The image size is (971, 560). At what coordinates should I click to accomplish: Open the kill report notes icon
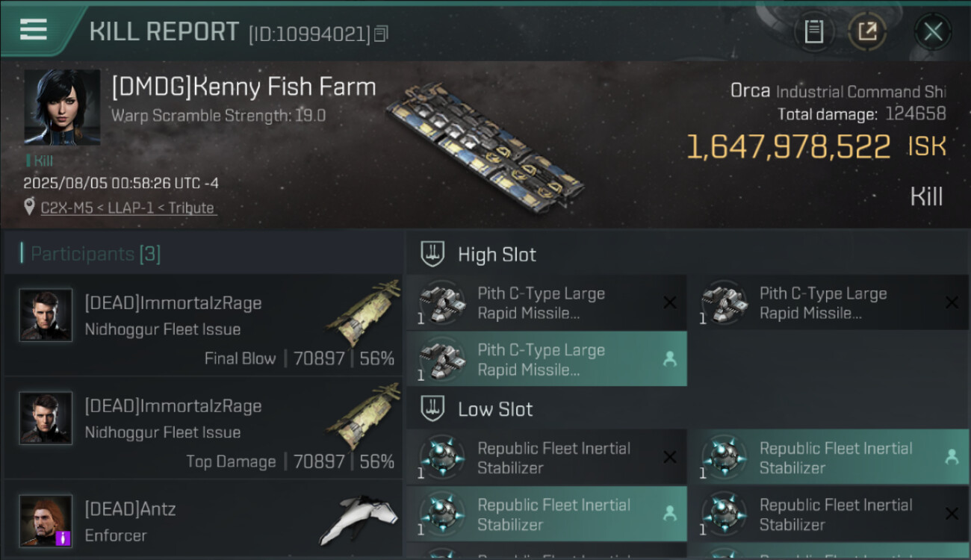(813, 32)
